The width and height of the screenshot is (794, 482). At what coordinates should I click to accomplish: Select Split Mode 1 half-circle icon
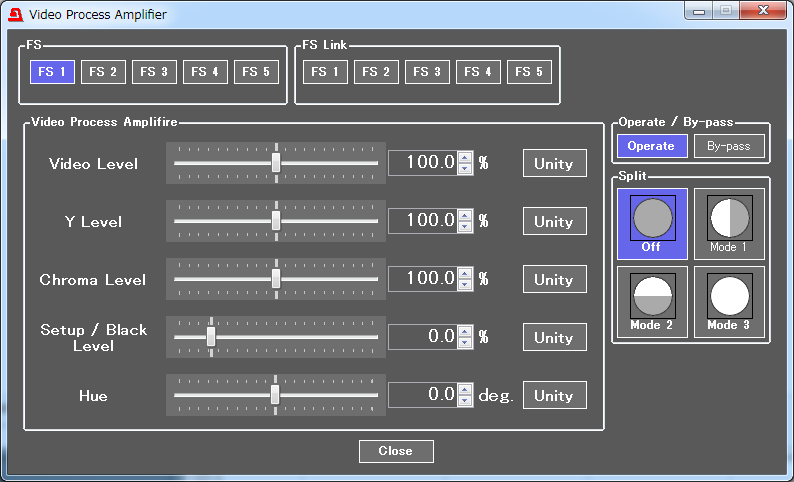[x=729, y=218]
